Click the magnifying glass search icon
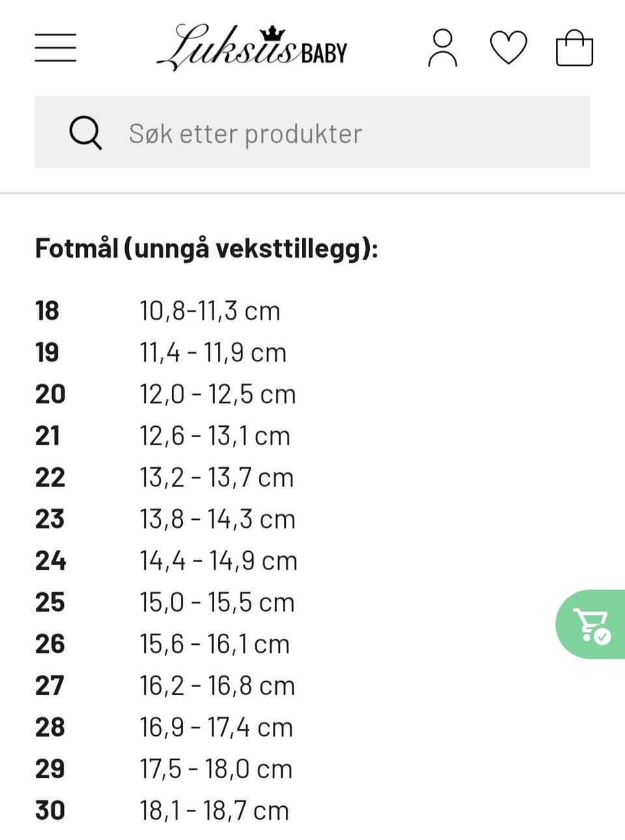The height and width of the screenshot is (840, 625). (x=85, y=133)
